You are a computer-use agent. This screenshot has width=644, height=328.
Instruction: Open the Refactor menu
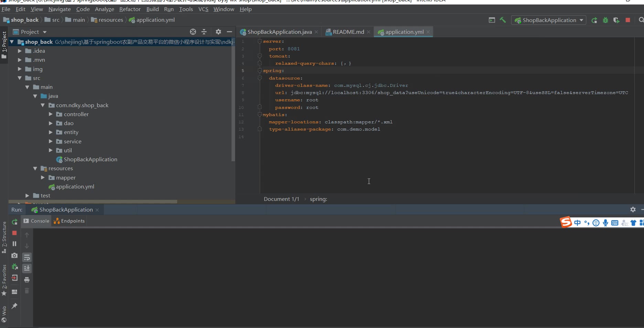tap(130, 9)
